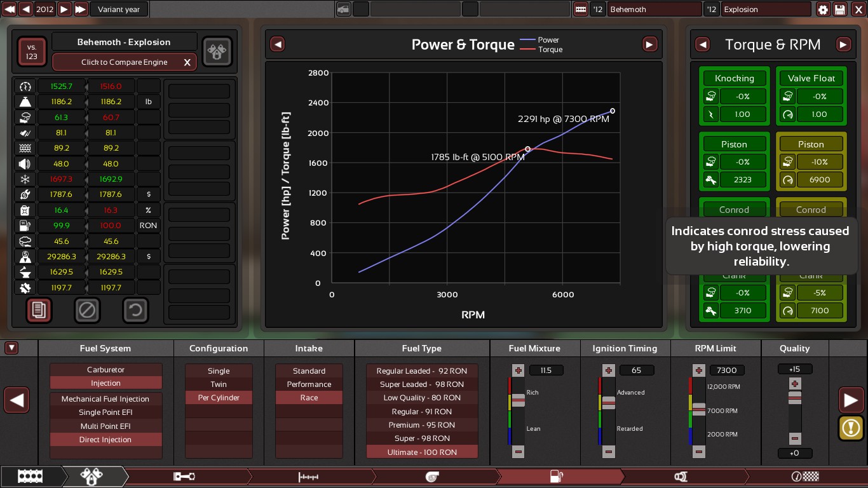The width and height of the screenshot is (868, 488).
Task: Click the fuel pump octane stat icon
Action: 25,226
